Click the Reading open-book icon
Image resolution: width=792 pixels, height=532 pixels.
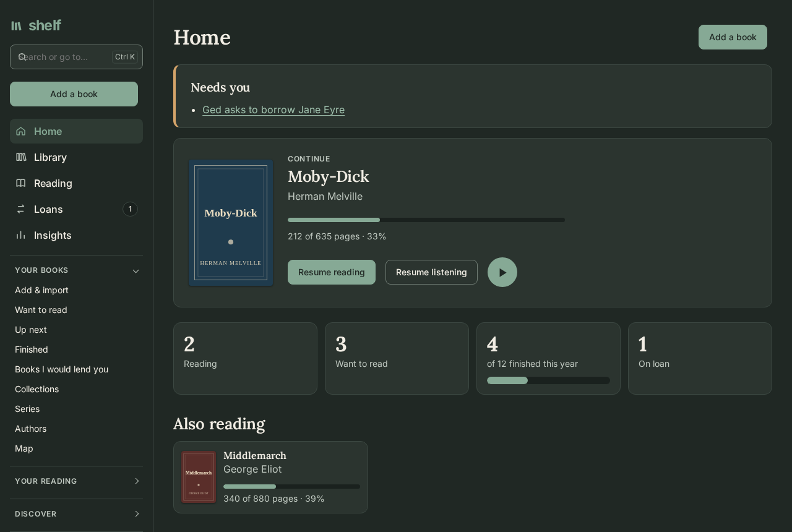[x=21, y=183]
